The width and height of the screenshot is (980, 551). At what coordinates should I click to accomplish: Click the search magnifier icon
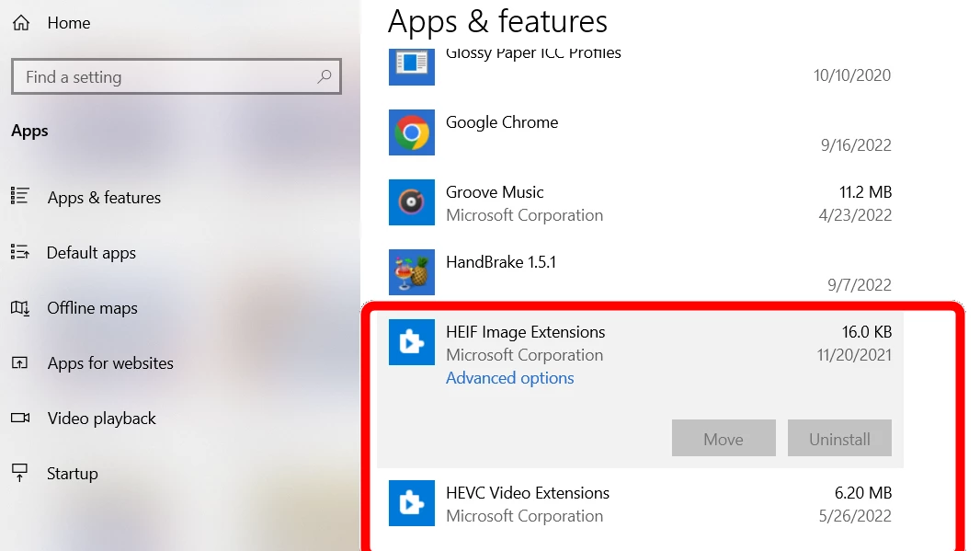(x=324, y=76)
